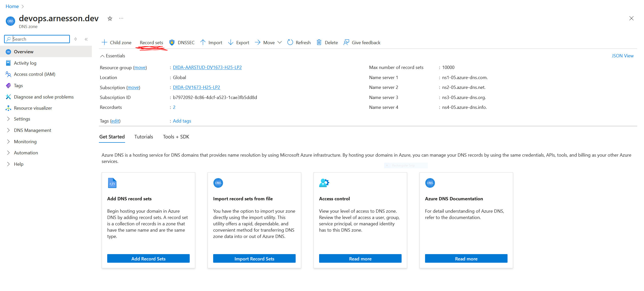Favorite the DNS zone with star icon
This screenshot has width=644, height=291.
click(110, 18)
